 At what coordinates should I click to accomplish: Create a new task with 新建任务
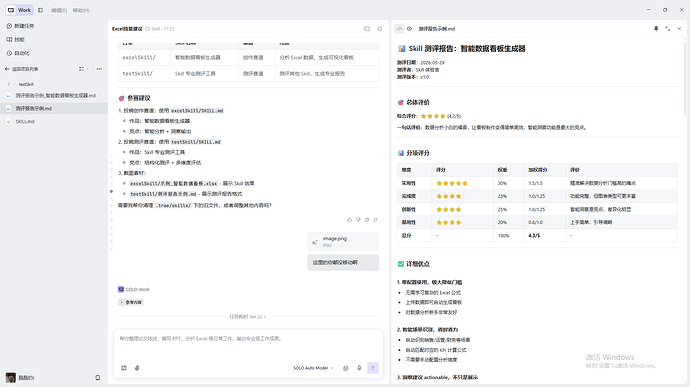pyautogui.click(x=20, y=26)
